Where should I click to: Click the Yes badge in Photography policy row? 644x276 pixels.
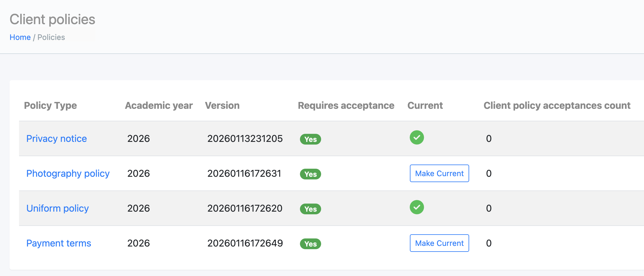[310, 174]
